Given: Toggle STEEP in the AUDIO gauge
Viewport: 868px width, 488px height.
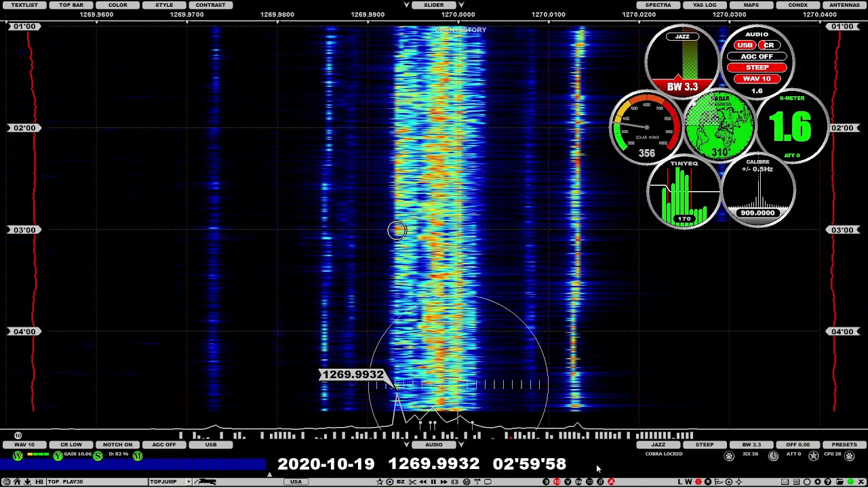Looking at the screenshot, I should (x=757, y=67).
